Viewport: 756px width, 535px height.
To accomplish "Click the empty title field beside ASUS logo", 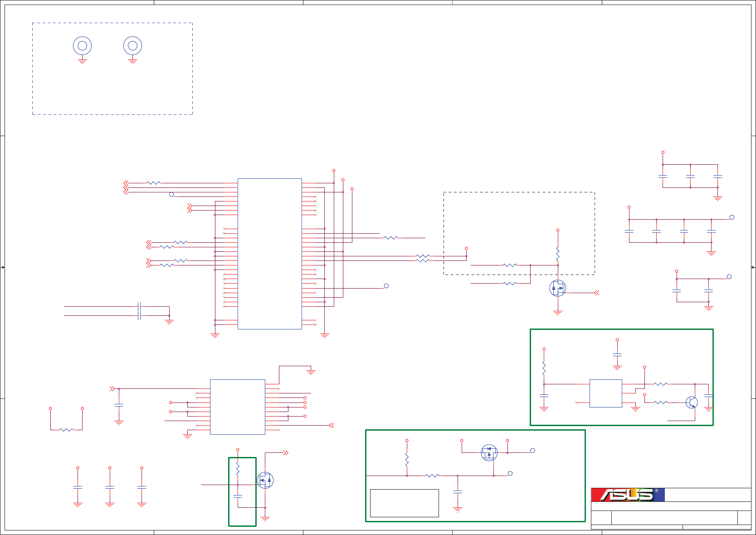I will 708,495.
